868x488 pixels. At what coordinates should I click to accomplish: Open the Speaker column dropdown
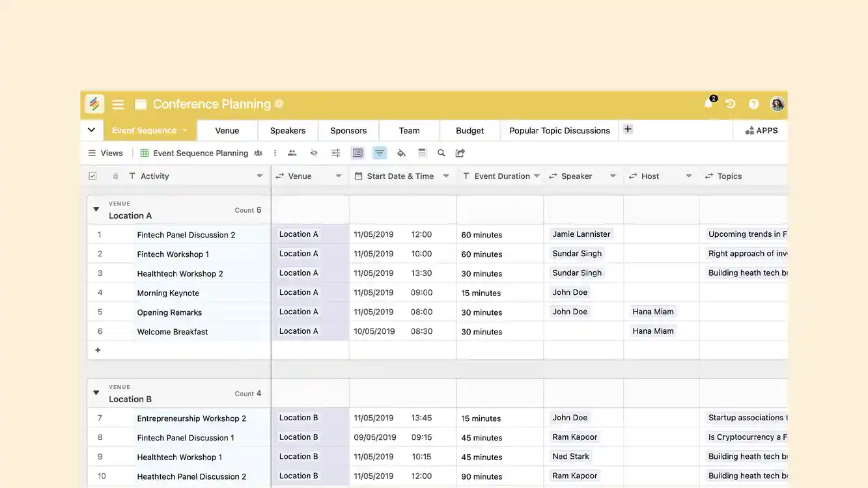point(613,175)
